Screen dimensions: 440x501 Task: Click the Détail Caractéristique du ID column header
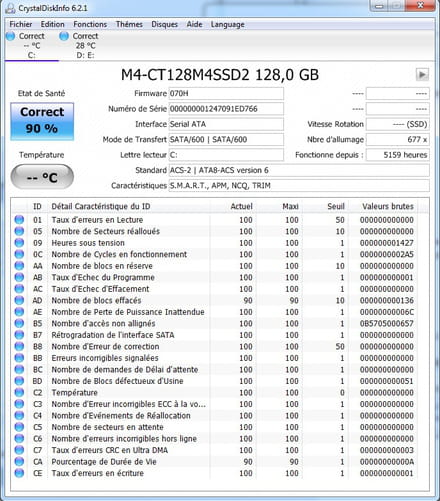point(129,206)
